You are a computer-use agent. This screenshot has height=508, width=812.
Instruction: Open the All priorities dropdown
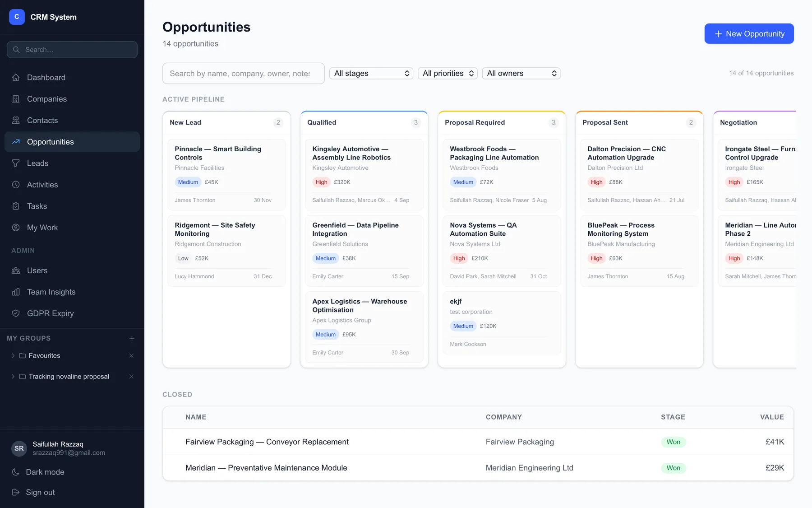(x=448, y=73)
